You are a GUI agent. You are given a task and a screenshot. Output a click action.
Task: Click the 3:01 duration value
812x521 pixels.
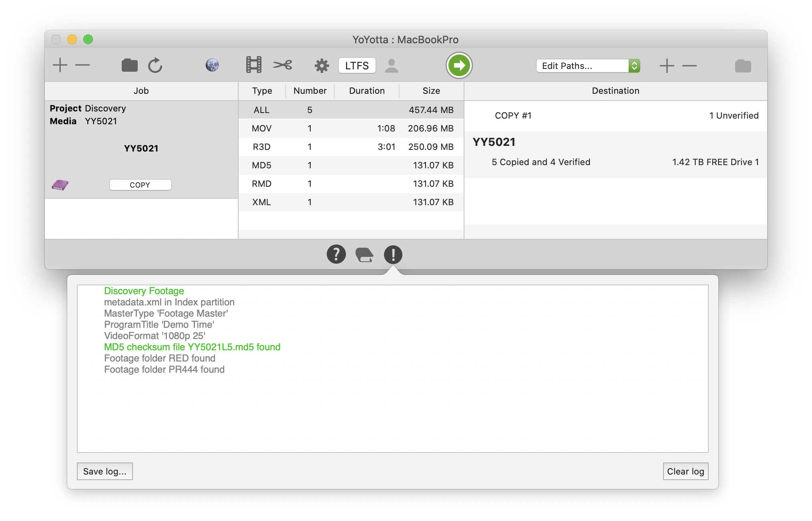coord(386,147)
